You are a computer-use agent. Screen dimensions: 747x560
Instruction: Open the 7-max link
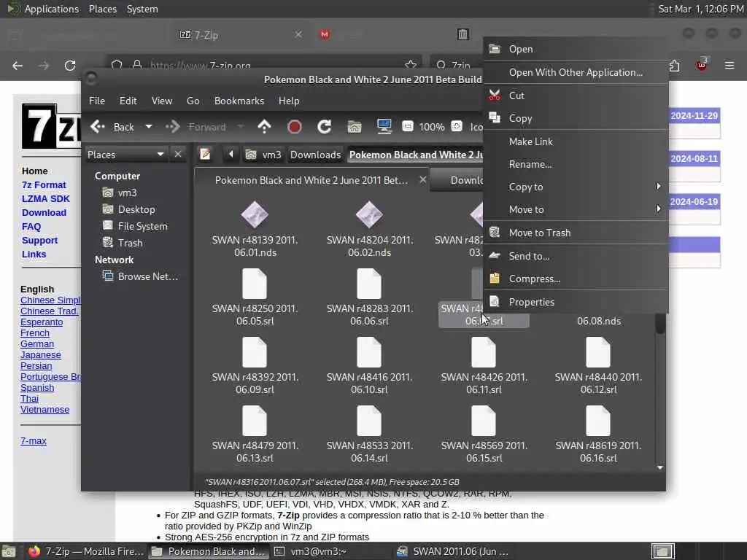pos(34,441)
